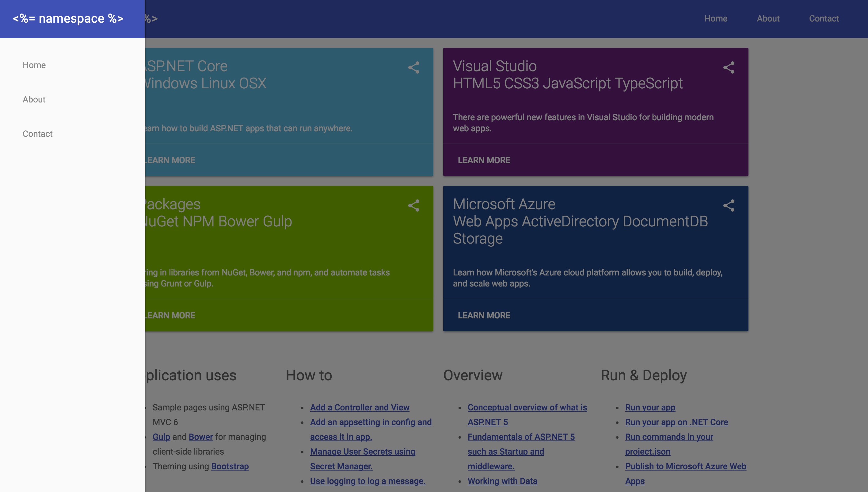Open Run your app on .NET Core link

coord(676,422)
